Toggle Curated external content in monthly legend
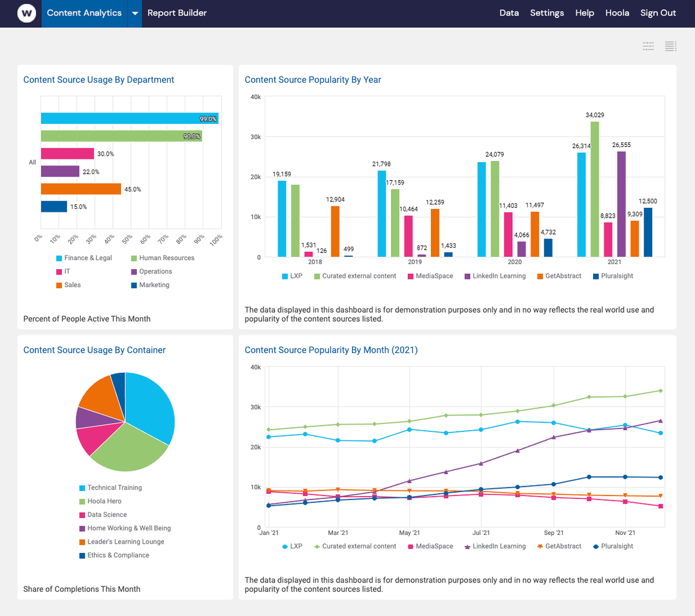 click(x=355, y=547)
